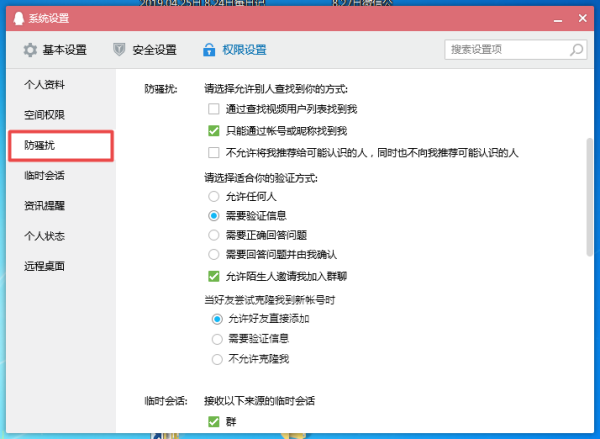Image resolution: width=600 pixels, height=439 pixels.
Task: Open 个人资料 in the left sidebar
Action: (x=45, y=85)
